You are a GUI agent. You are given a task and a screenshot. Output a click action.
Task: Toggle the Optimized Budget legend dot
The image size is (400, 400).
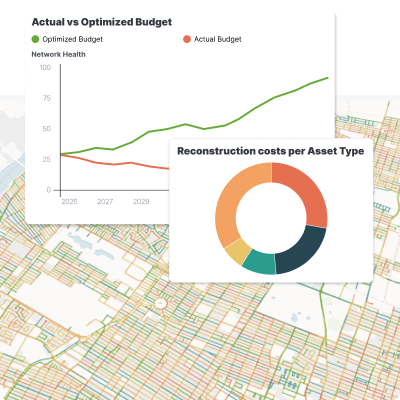[35, 39]
